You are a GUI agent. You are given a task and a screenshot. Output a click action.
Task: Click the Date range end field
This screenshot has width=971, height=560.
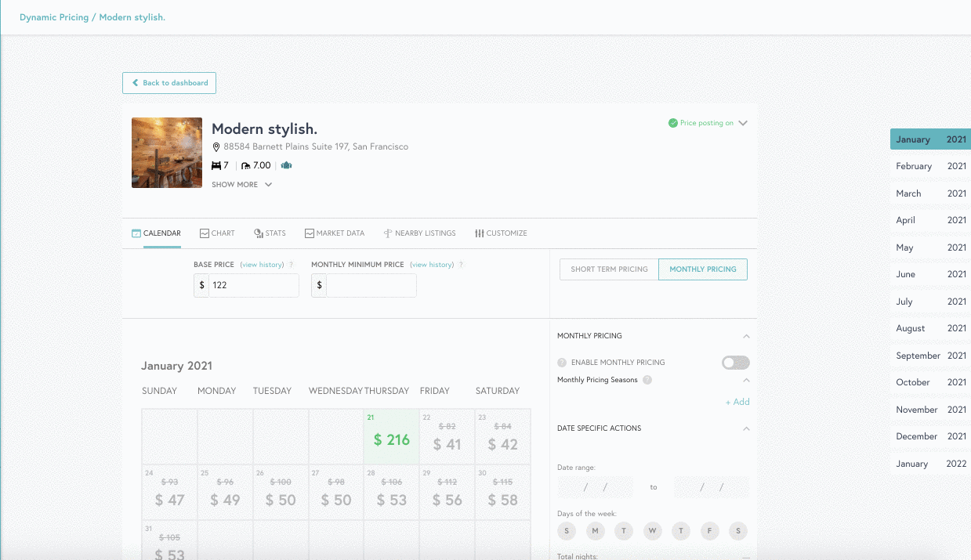coord(711,487)
